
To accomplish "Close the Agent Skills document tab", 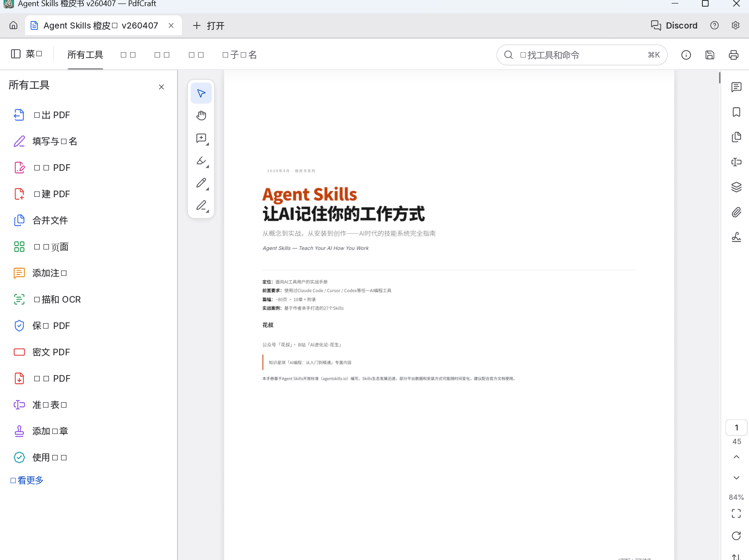I will point(171,25).
